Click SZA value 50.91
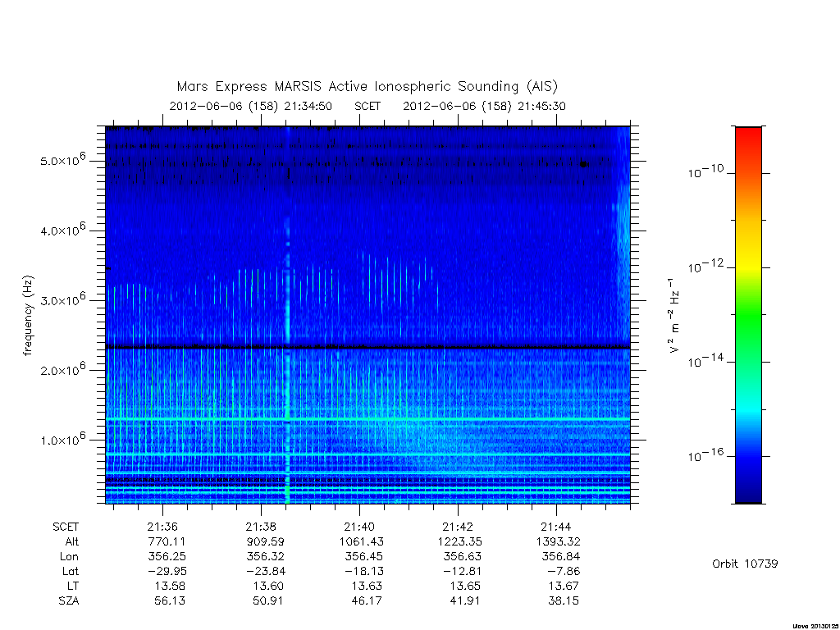 [x=268, y=601]
